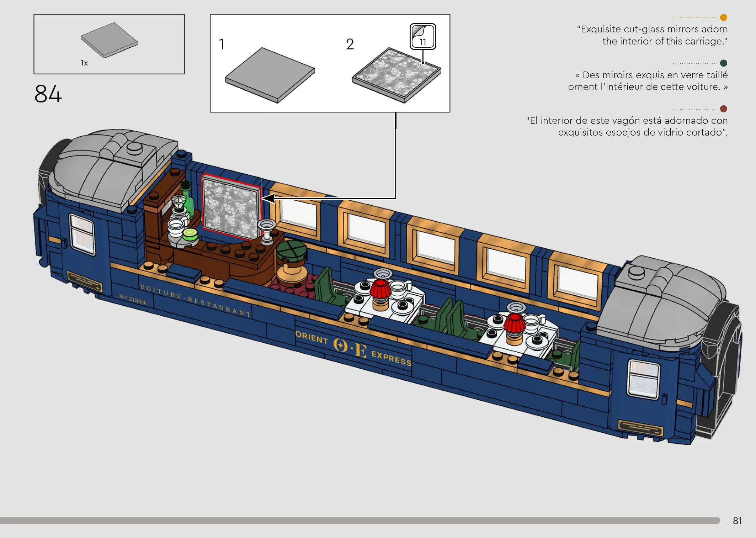This screenshot has height=538, width=756.
Task: Click the grey build progress bar
Action: (x=360, y=521)
